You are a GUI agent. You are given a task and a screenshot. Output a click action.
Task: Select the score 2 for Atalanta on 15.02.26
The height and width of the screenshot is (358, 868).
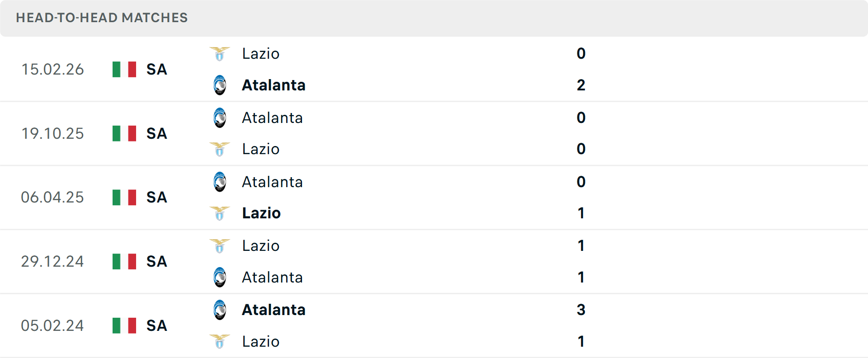point(581,85)
